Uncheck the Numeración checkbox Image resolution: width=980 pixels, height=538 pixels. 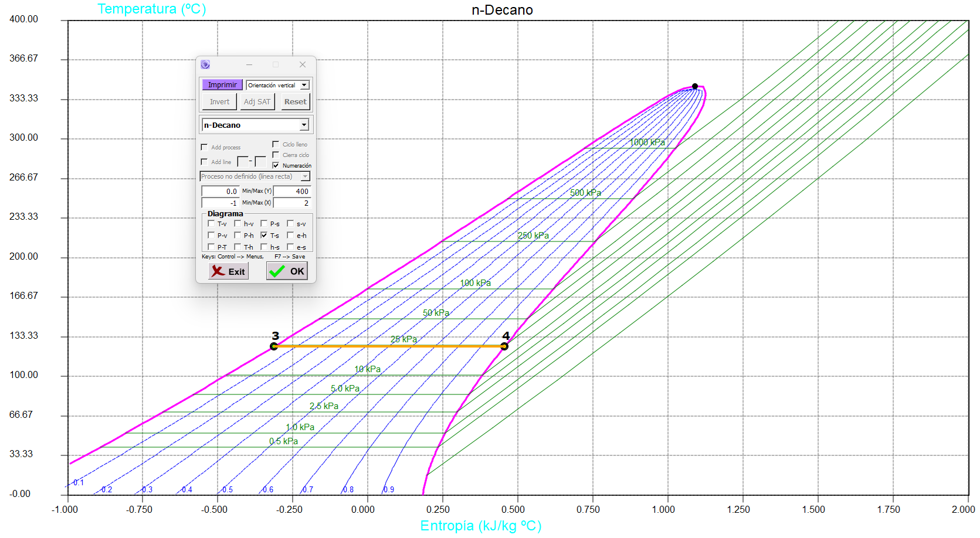click(x=276, y=165)
